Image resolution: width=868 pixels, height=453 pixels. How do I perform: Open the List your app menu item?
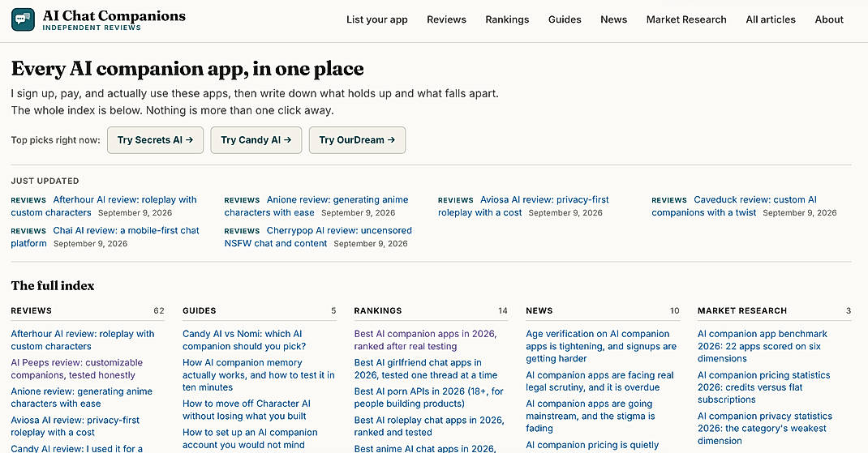coord(377,19)
